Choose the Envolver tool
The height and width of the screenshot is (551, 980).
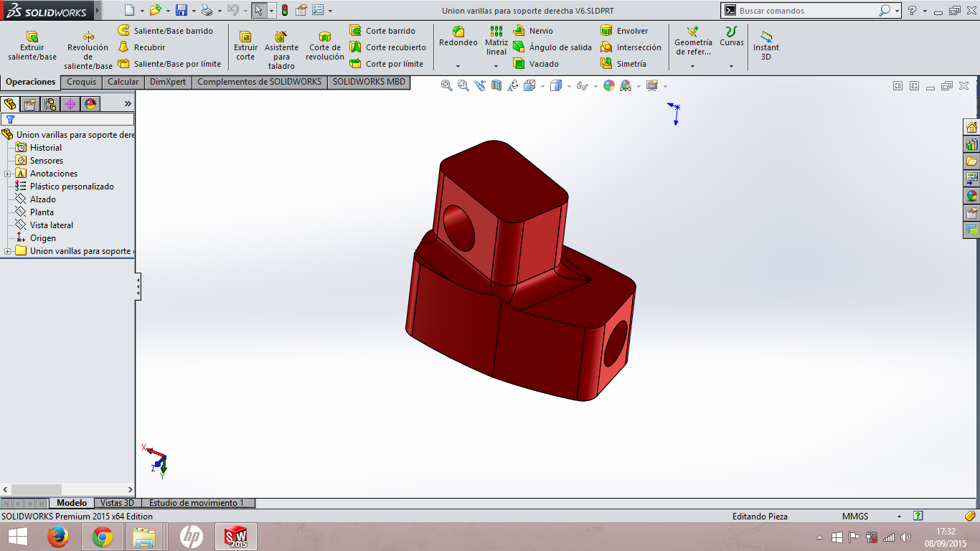point(624,31)
